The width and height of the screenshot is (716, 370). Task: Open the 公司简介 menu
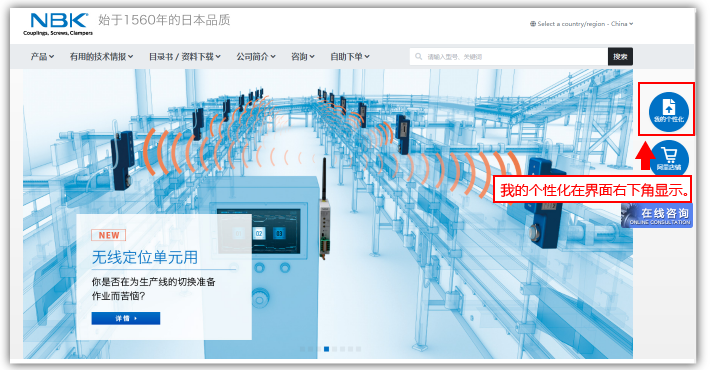point(256,57)
